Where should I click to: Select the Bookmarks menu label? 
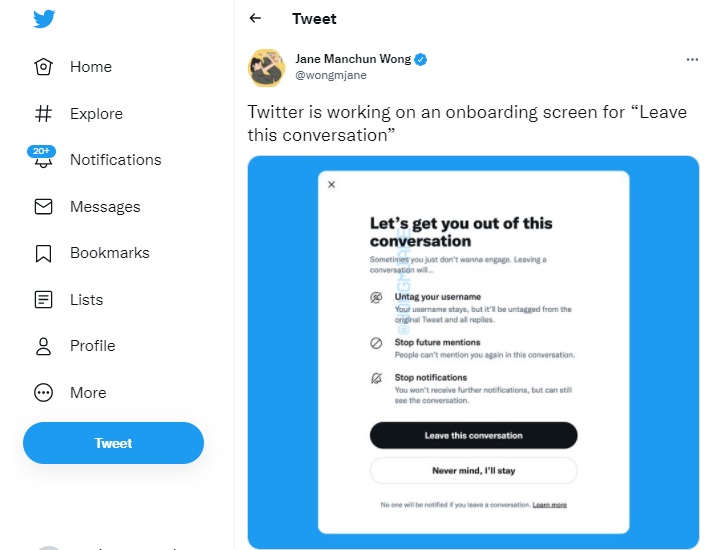[x=110, y=253]
